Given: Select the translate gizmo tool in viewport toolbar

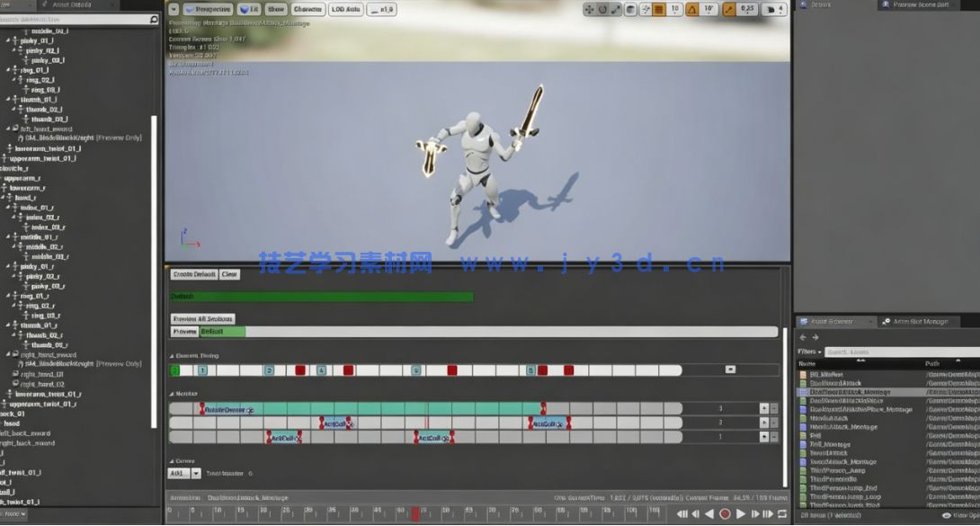Looking at the screenshot, I should point(589,10).
